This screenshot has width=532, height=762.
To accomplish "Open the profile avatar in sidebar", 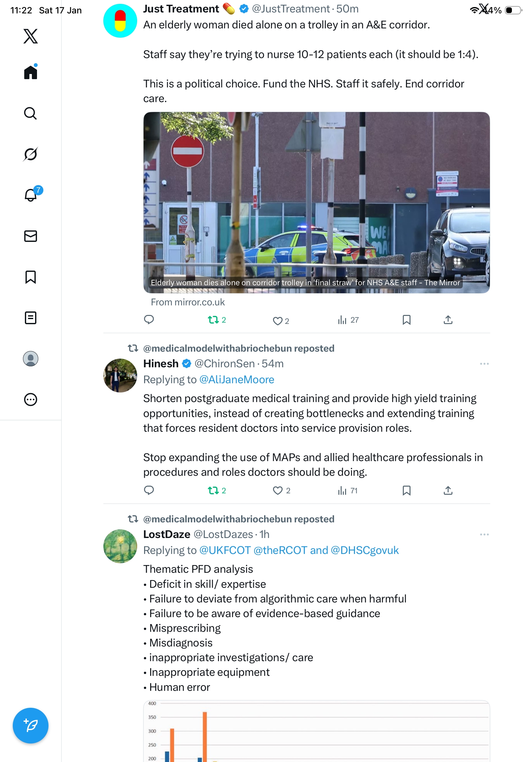I will [x=31, y=358].
